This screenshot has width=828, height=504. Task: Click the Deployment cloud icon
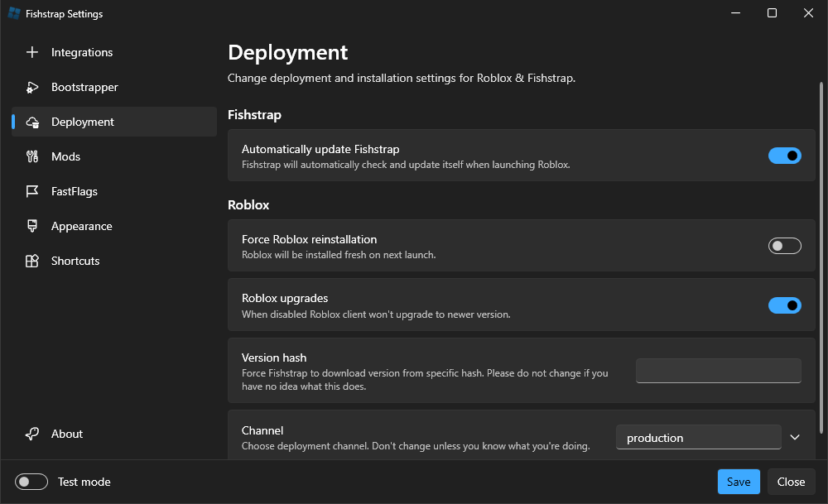[x=32, y=122]
